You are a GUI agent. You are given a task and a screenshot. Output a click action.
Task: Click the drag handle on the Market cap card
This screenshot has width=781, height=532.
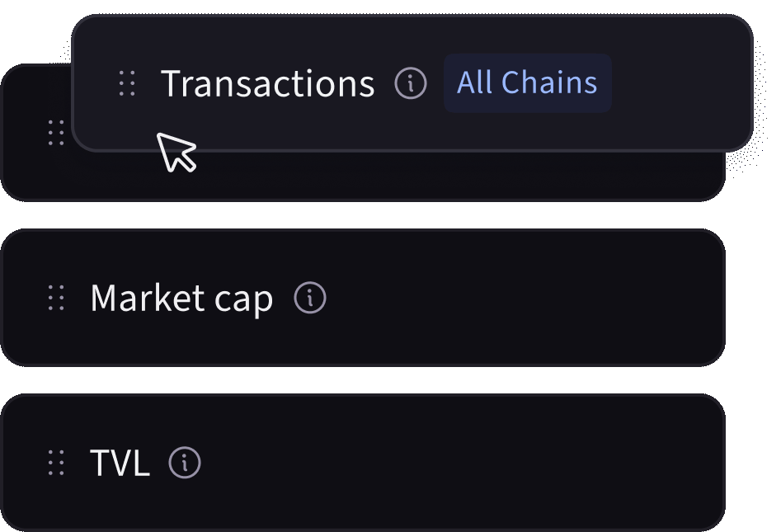[x=56, y=297]
